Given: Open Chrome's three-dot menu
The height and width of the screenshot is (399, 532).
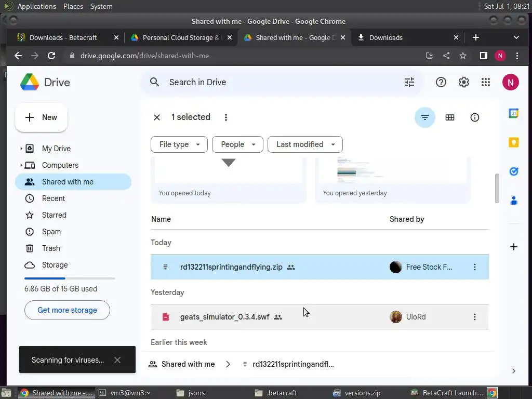Looking at the screenshot, I should [x=517, y=56].
